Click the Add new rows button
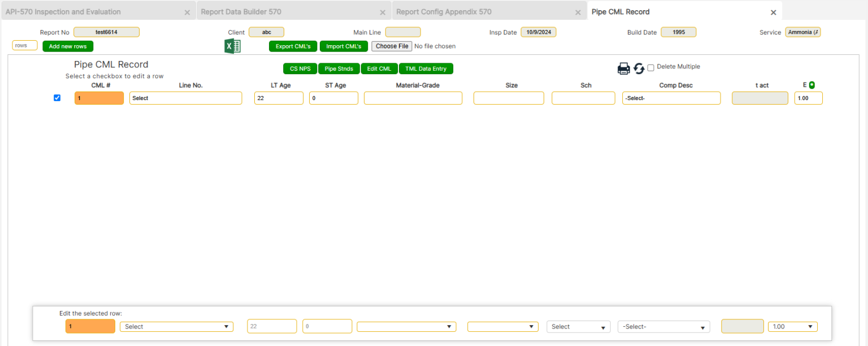 point(67,46)
